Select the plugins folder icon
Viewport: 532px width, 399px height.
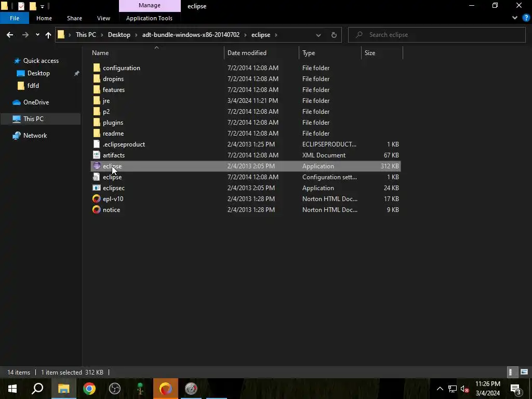coord(97,122)
